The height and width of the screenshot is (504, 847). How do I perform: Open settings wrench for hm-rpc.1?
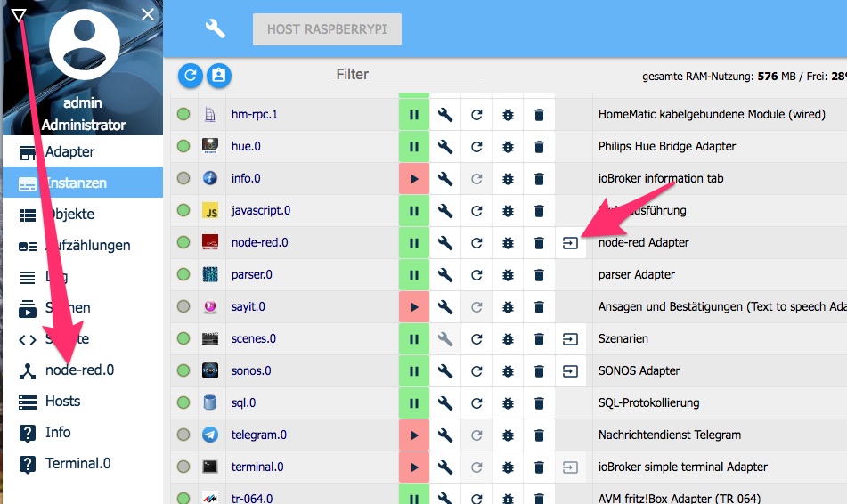pos(445,115)
